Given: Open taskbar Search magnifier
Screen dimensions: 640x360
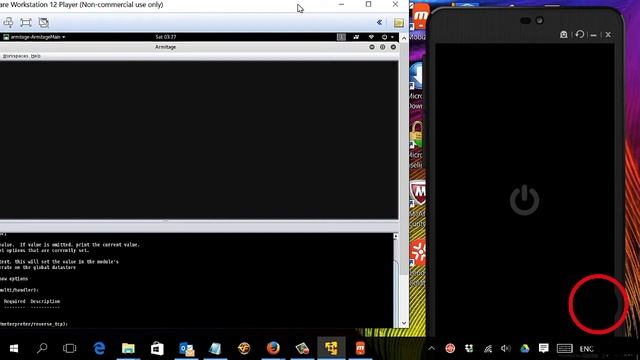Looking at the screenshot, I should pos(42,348).
